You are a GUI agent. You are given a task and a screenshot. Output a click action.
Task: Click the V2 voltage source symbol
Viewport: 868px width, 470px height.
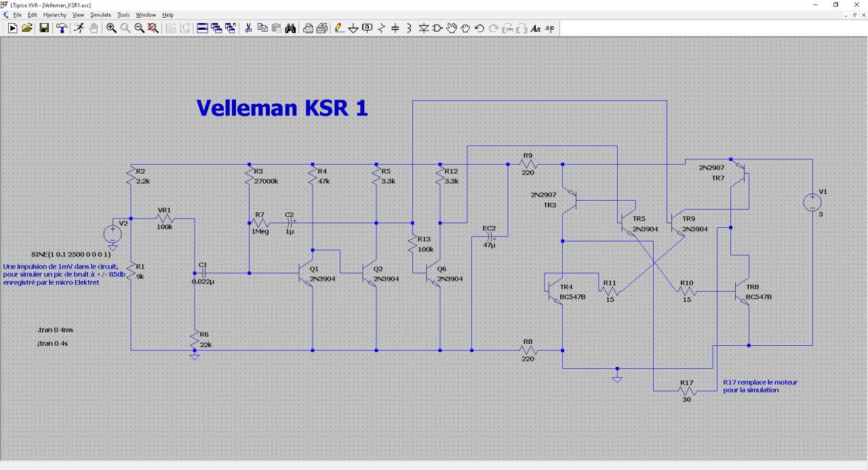[x=112, y=233]
